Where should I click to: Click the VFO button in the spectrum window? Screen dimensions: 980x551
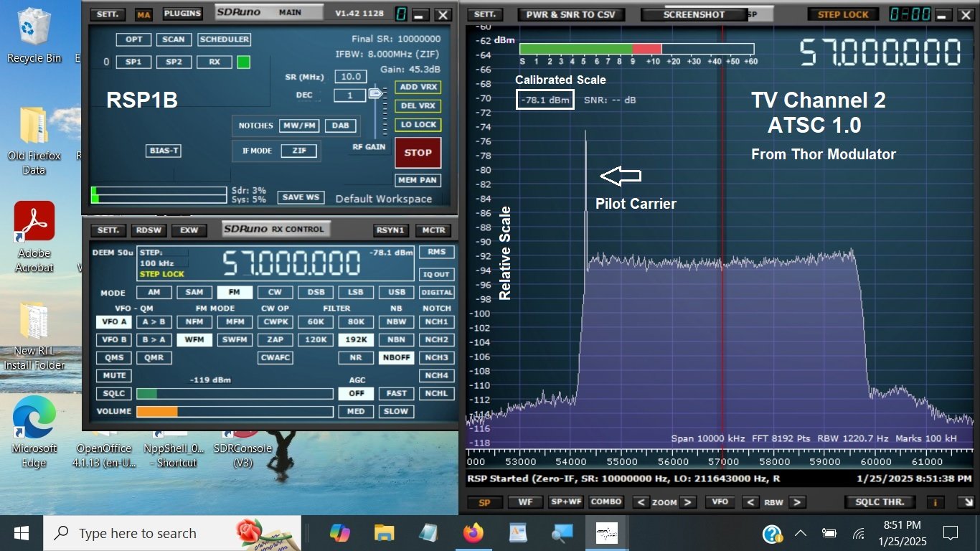coord(720,502)
